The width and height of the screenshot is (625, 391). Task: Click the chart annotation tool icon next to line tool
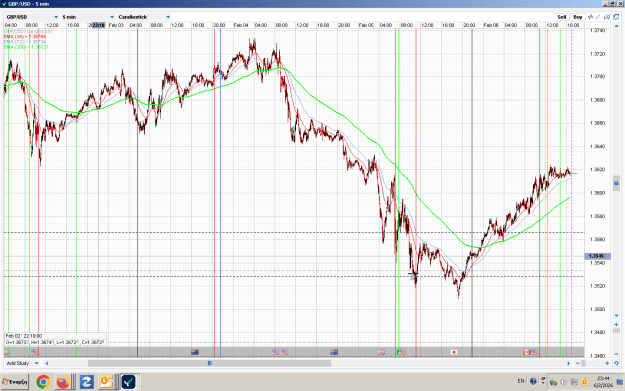[607, 17]
